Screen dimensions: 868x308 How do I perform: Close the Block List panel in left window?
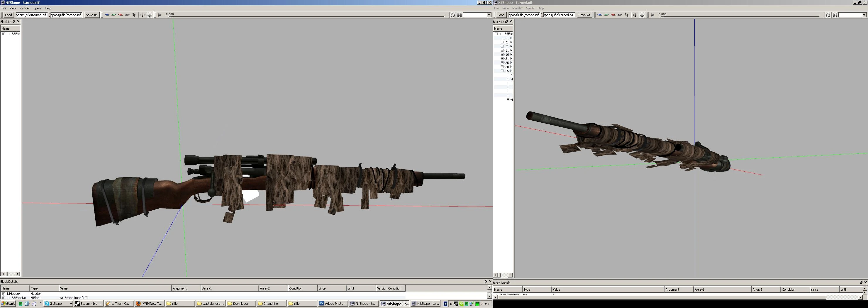18,21
